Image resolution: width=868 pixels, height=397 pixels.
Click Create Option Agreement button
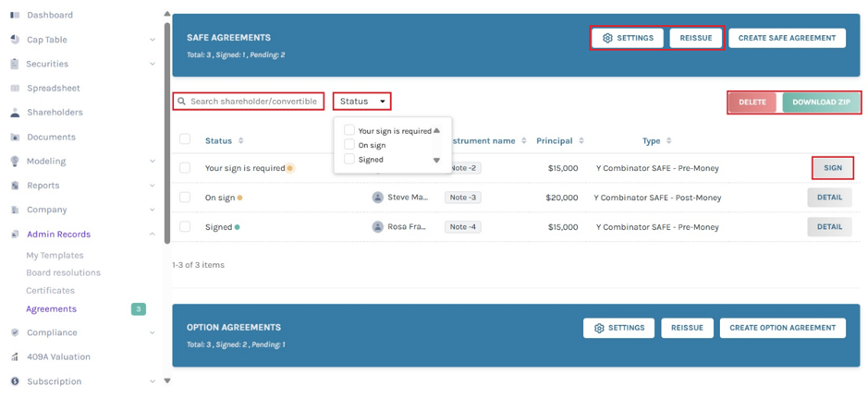pos(783,328)
